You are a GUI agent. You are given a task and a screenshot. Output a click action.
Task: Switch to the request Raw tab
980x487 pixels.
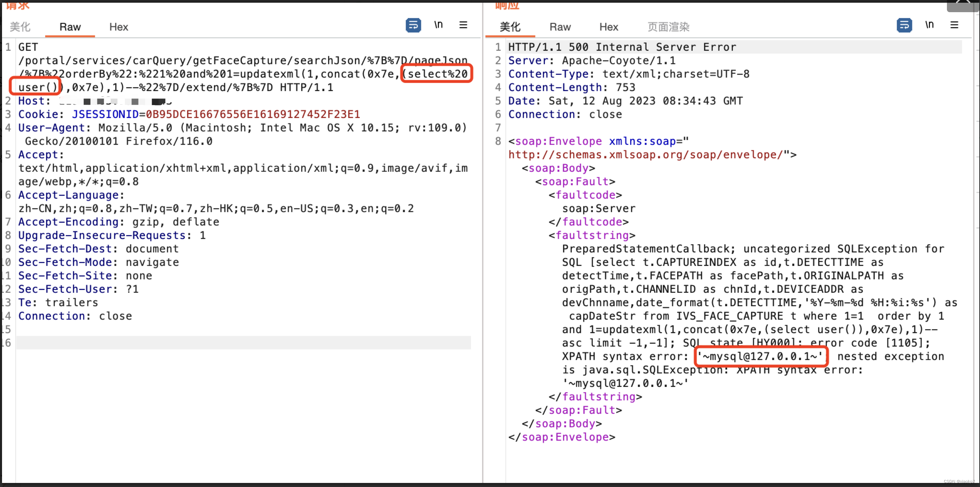pyautogui.click(x=70, y=27)
